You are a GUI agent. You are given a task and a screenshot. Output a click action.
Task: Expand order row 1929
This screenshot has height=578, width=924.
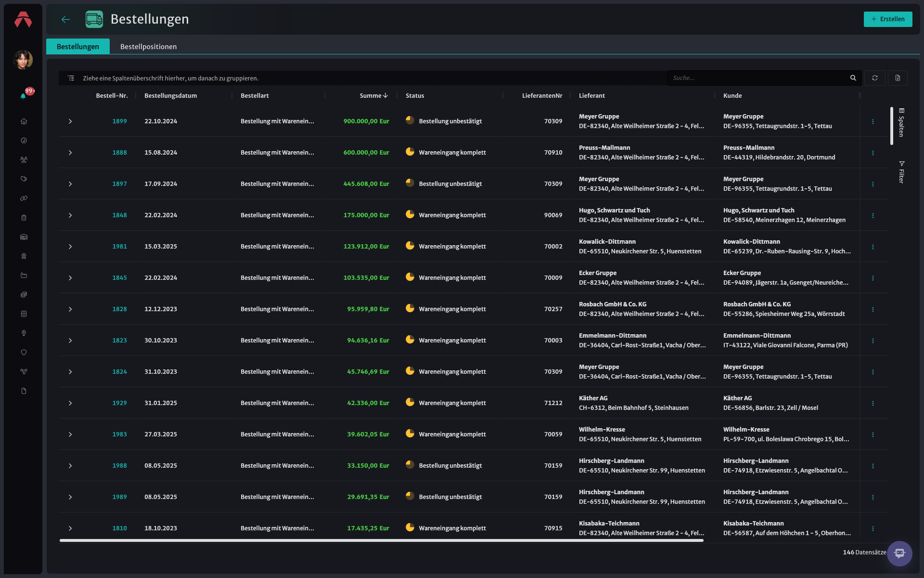point(70,403)
